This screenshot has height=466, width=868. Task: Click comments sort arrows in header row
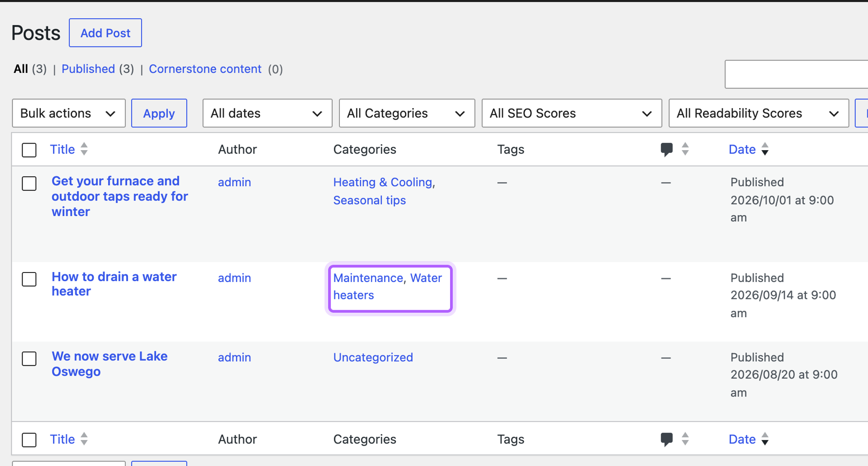(x=685, y=149)
